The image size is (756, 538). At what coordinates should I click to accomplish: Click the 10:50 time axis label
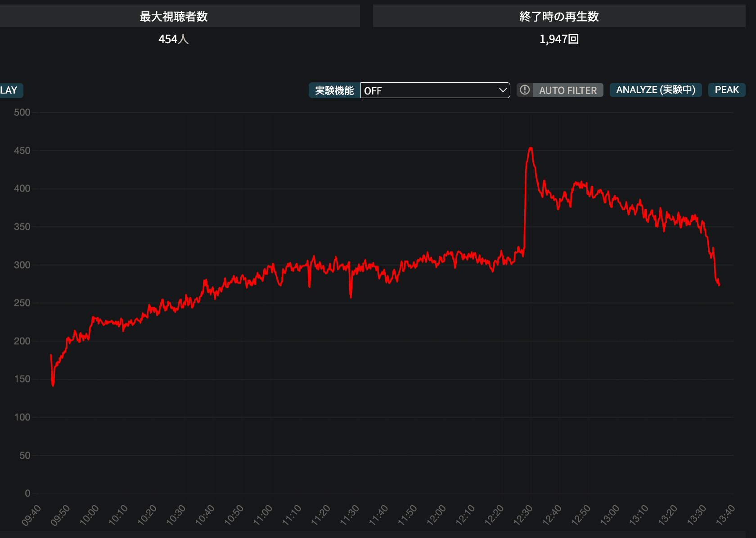(x=234, y=515)
